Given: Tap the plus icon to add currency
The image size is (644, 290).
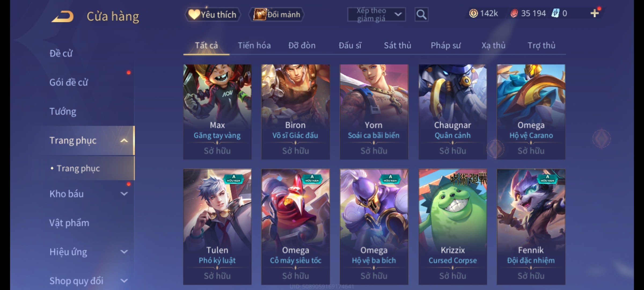Looking at the screenshot, I should (595, 13).
